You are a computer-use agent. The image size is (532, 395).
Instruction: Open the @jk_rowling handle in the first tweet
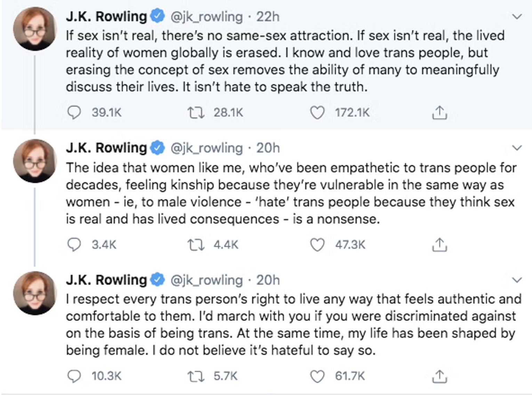[x=206, y=17]
